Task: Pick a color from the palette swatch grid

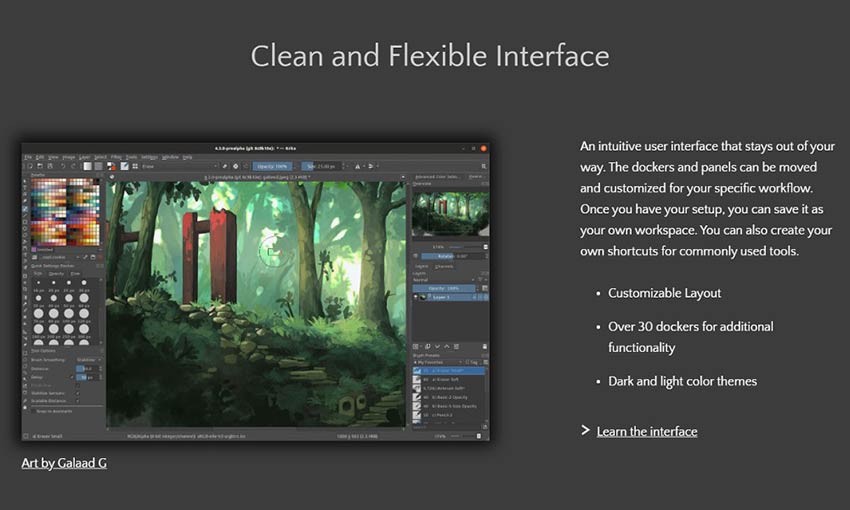Action: click(66, 212)
